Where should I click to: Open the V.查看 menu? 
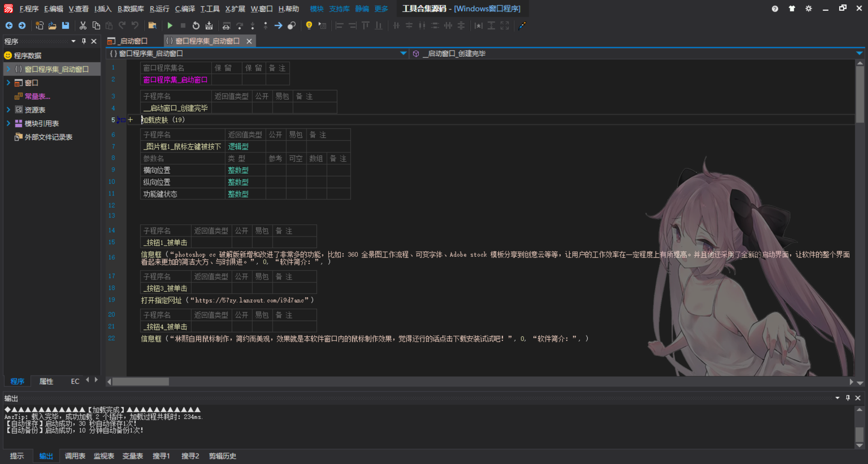tap(79, 9)
